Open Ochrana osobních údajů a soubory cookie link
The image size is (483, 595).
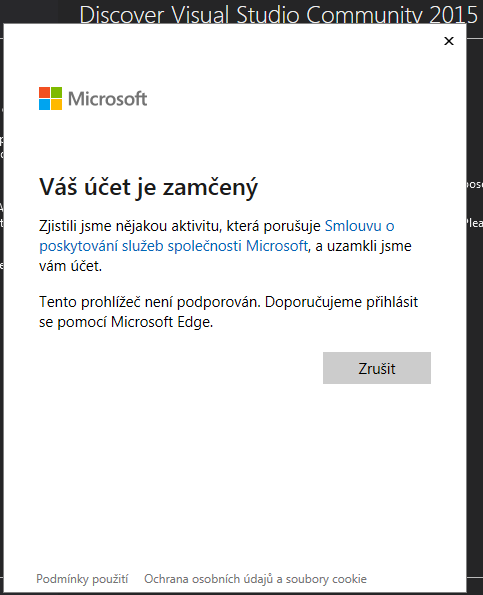click(x=255, y=579)
